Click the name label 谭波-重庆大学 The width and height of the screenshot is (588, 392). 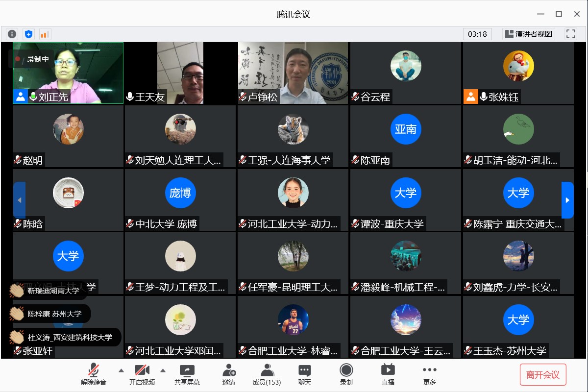pyautogui.click(x=392, y=224)
